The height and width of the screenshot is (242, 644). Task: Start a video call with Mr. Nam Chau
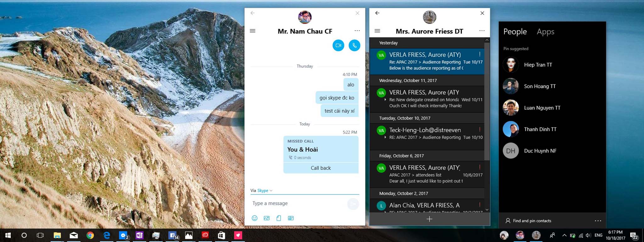(338, 45)
